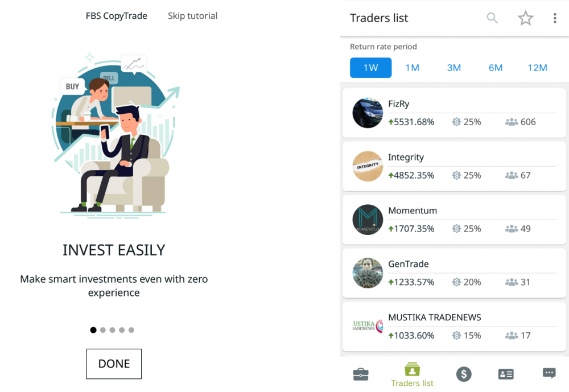Switch return rate period to 3M

454,68
